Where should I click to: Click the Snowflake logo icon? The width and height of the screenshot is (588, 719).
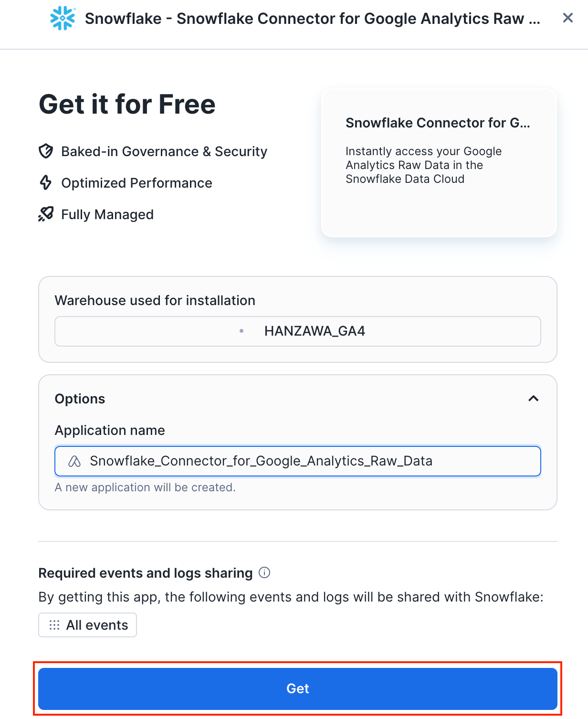(x=63, y=18)
